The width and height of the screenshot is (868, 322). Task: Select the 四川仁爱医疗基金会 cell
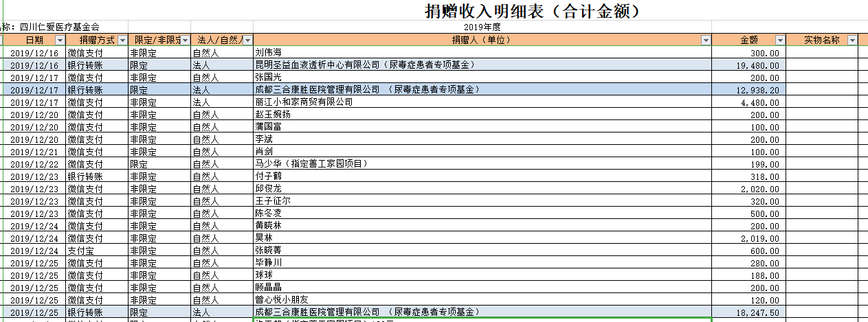62,27
